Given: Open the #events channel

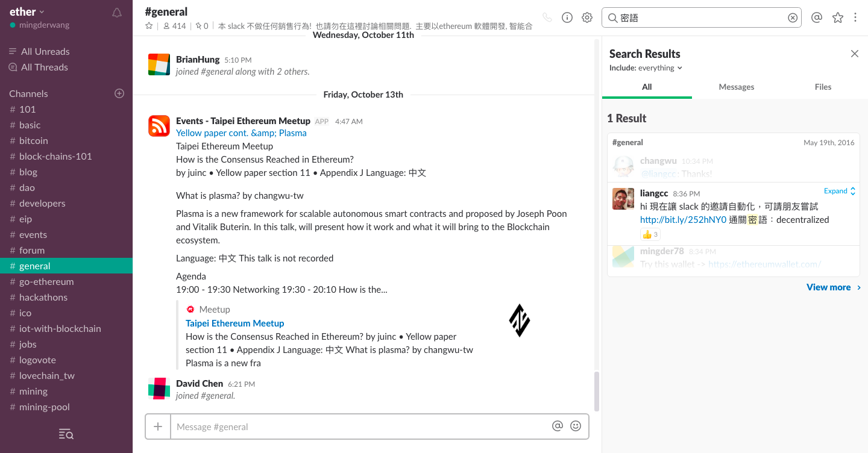Looking at the screenshot, I should 66,234.
